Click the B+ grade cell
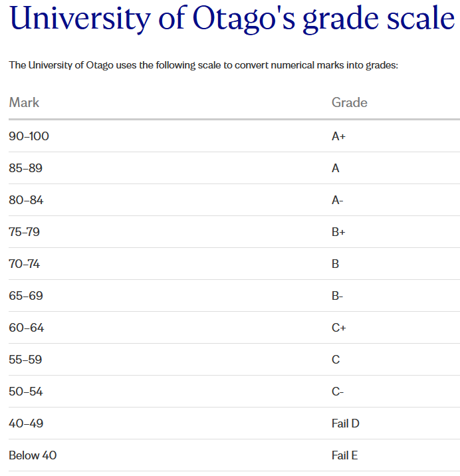 [x=338, y=232]
